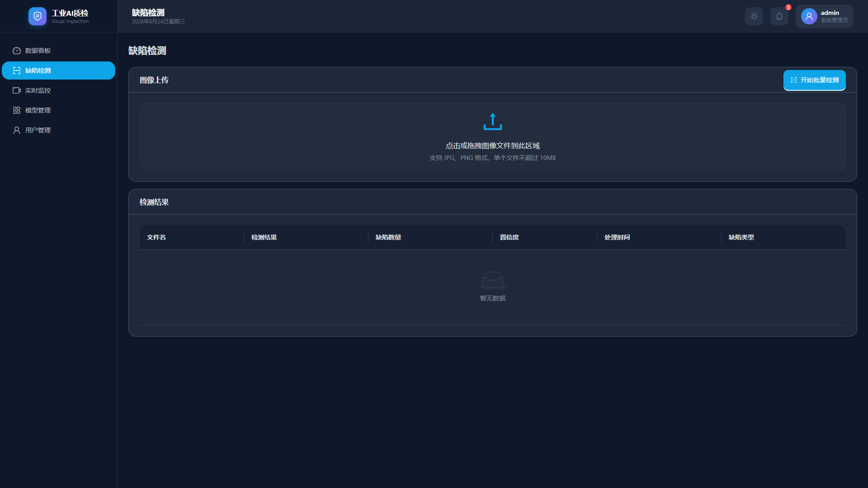
Task: Click the 数据看板 dashboard gauge icon
Action: point(17,51)
